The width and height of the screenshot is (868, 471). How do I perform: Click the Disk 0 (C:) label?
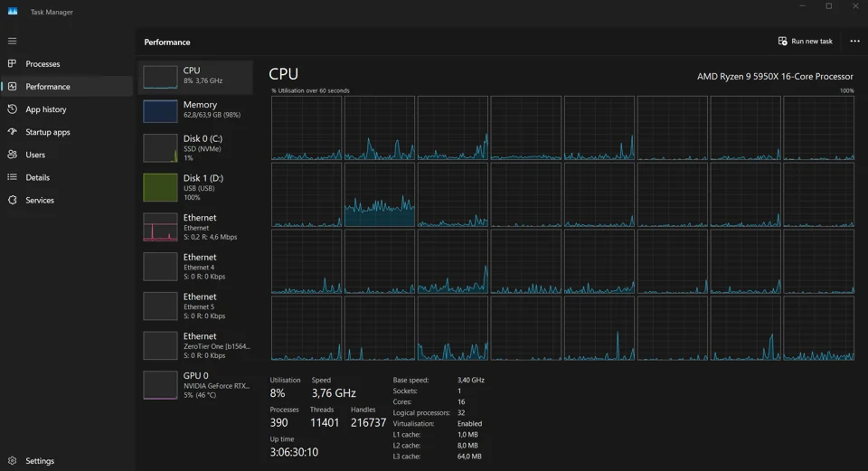[203, 138]
